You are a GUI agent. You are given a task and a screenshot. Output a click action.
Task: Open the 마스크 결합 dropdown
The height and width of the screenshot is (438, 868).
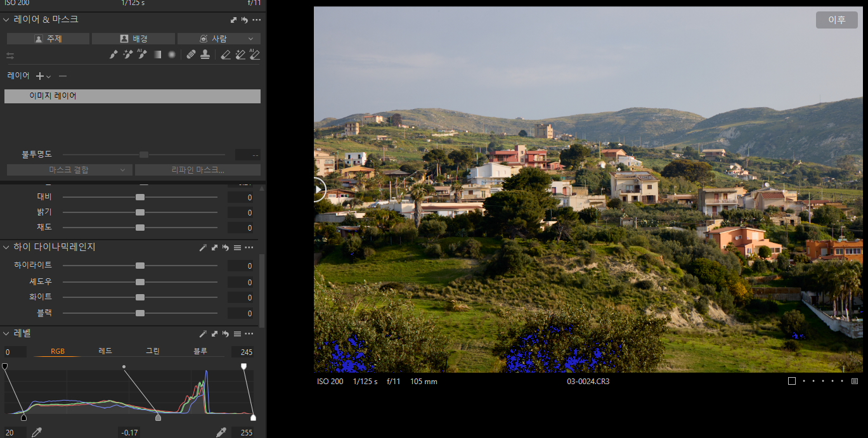click(70, 170)
